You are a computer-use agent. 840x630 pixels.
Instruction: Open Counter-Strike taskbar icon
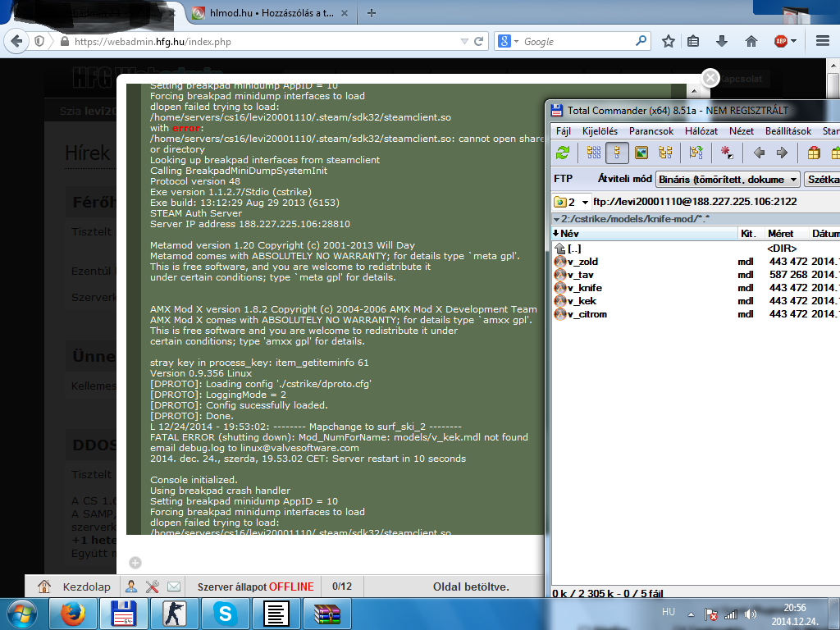point(174,614)
